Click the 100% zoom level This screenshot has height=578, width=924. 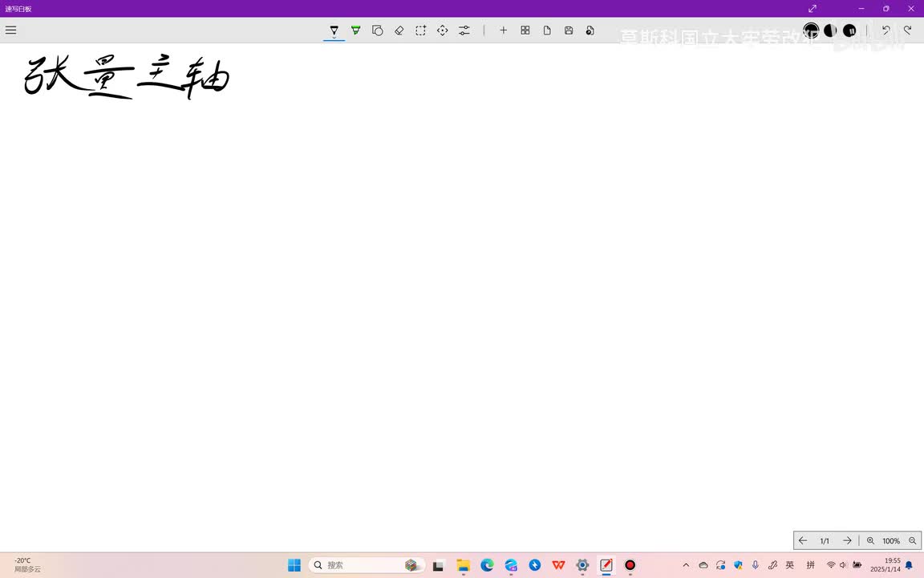click(891, 541)
